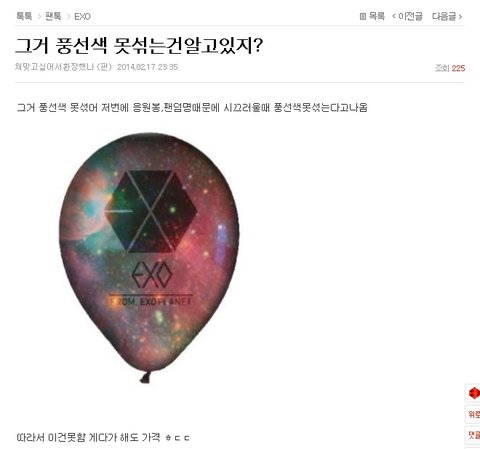This screenshot has width=480, height=449.
Task: Click the red diamond floating sidebar icon
Action: [473, 394]
